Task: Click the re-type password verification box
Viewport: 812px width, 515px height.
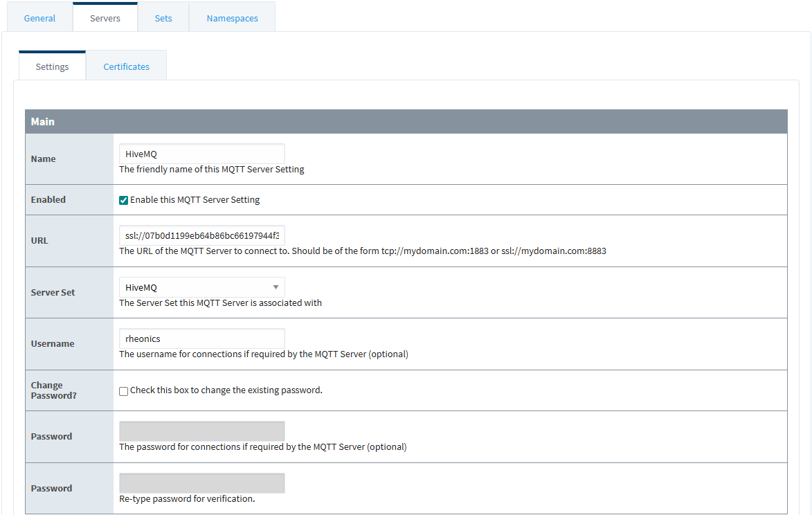Action: tap(201, 483)
